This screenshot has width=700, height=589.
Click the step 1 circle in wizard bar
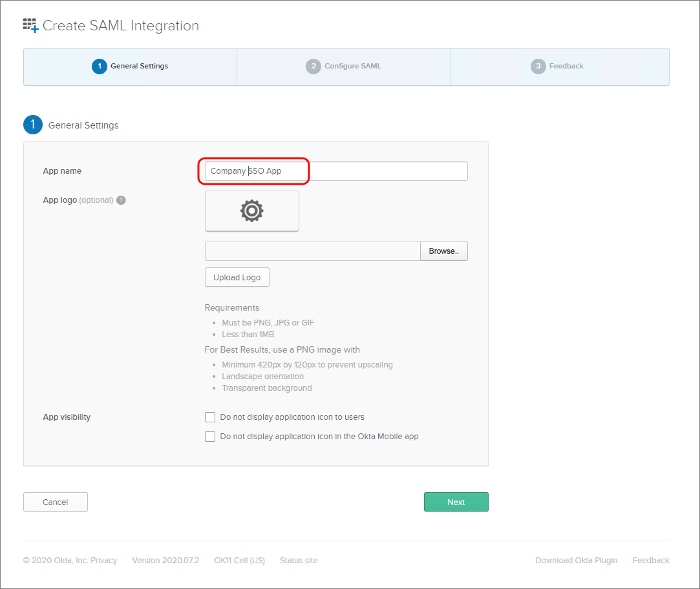[99, 67]
